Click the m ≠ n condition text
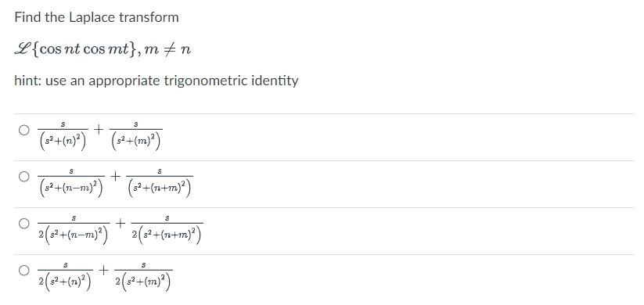 167,50
